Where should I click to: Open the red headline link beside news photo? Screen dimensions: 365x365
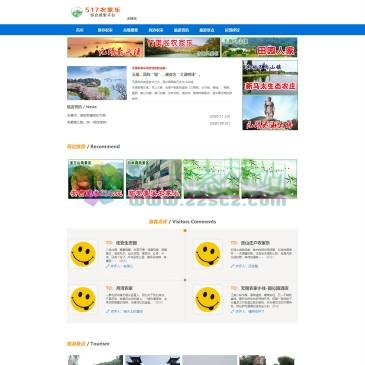pos(149,68)
